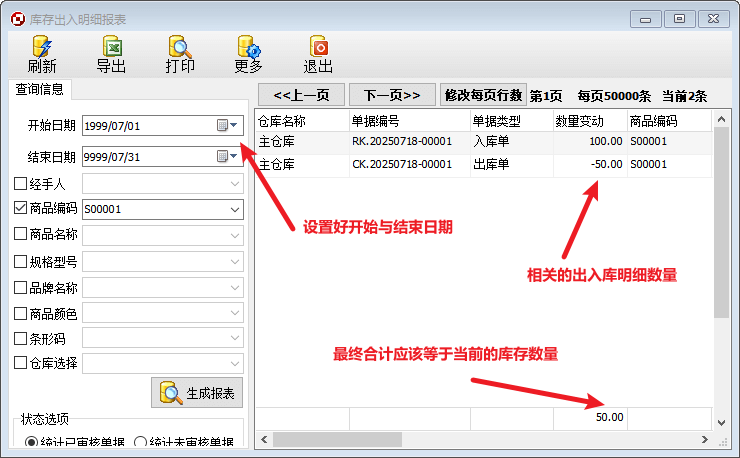The width and height of the screenshot is (740, 458).
Task: Click the horizontal scrollbar left arrow
Action: click(x=264, y=440)
